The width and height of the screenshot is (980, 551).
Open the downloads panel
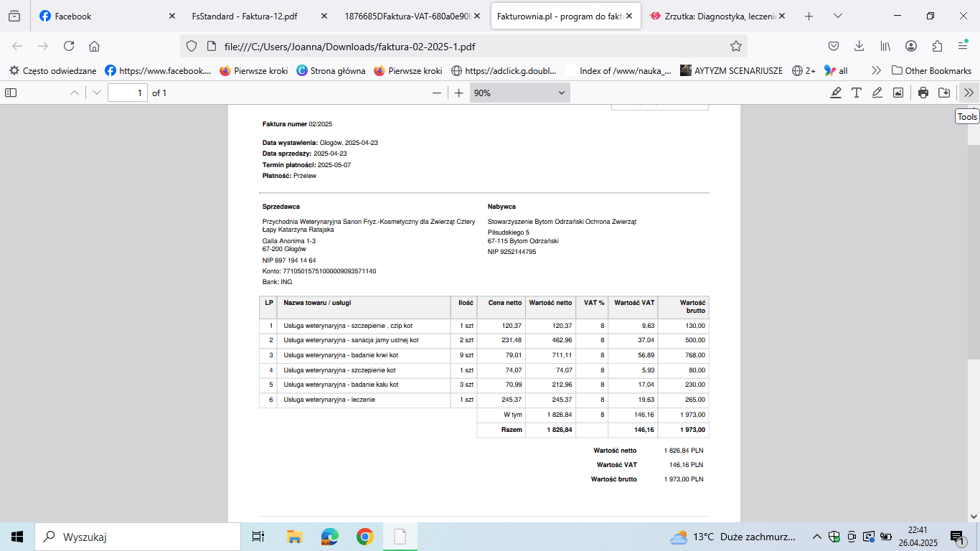859,46
